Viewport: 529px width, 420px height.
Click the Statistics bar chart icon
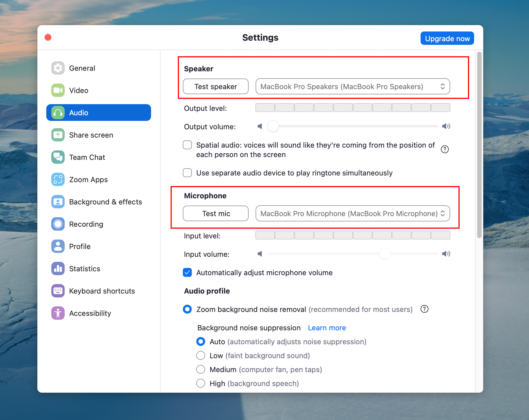pyautogui.click(x=58, y=268)
